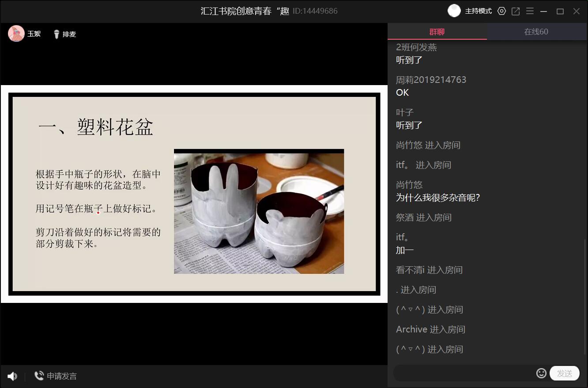
Task: Click host 玉絮's avatar
Action: coord(16,34)
